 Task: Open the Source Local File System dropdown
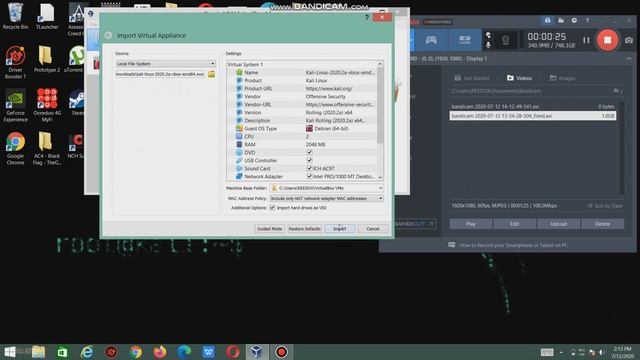click(165, 64)
